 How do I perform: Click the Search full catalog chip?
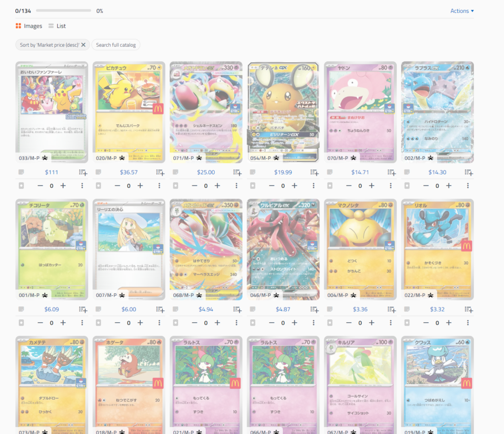coord(116,45)
